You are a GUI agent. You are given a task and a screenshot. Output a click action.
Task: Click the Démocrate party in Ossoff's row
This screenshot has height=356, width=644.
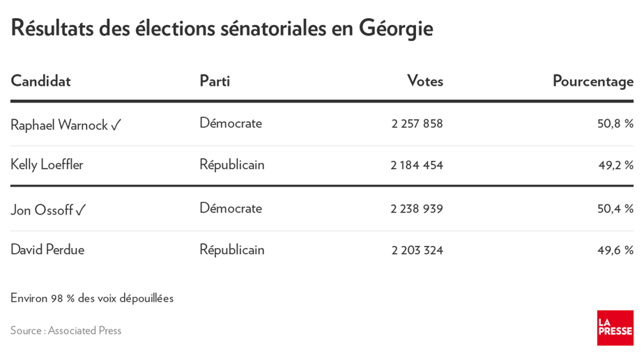[x=231, y=208]
